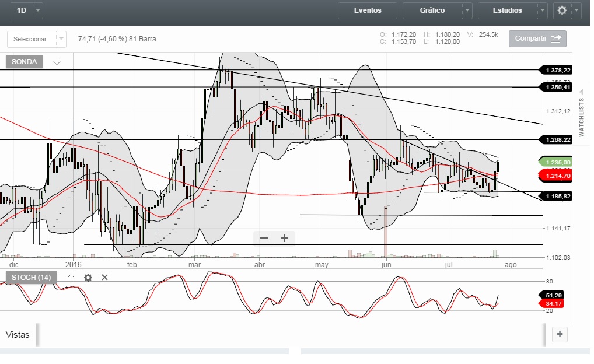Image resolution: width=594 pixels, height=364 pixels.
Task: Move SONDA panel down with arrow
Action: (x=57, y=62)
